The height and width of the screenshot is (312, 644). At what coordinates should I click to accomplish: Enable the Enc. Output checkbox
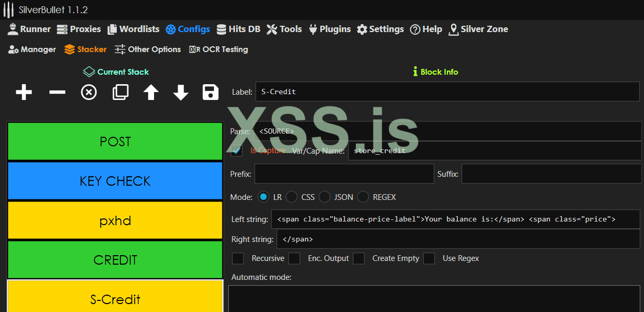click(294, 258)
